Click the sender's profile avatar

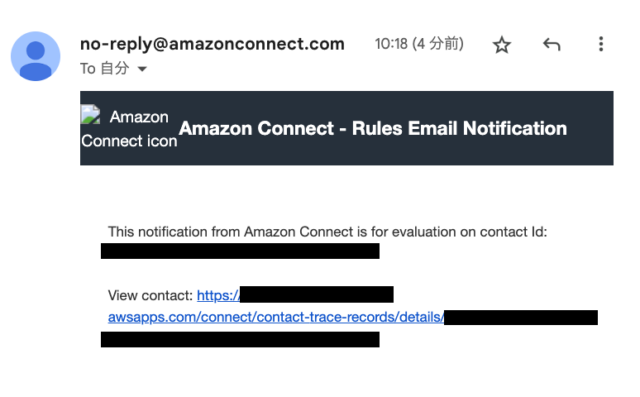36,56
